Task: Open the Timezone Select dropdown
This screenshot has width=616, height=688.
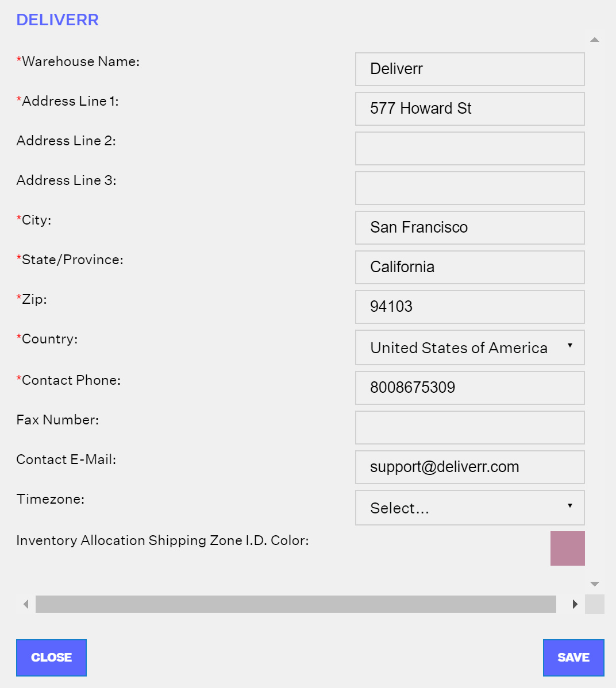Action: (x=470, y=508)
